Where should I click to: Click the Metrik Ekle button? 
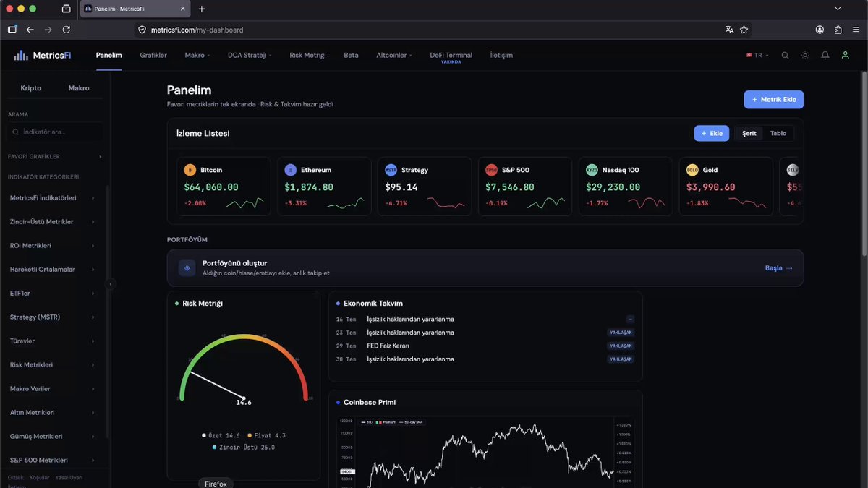coord(773,100)
